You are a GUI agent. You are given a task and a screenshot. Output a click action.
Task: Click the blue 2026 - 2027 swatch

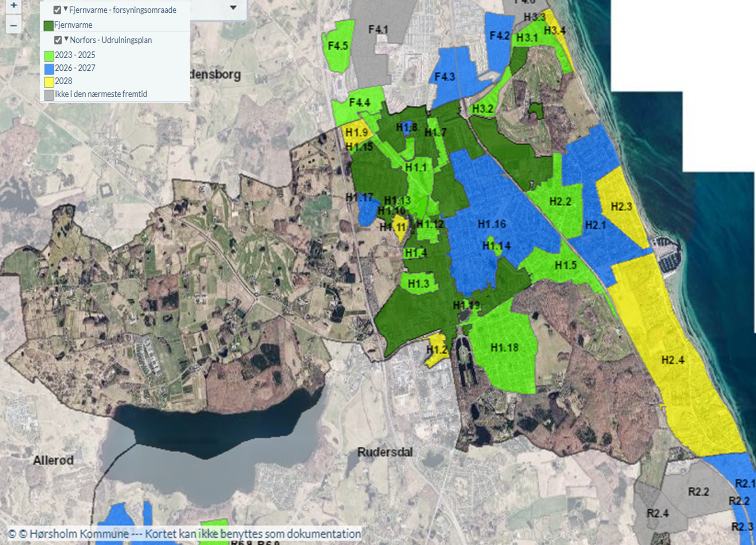(x=49, y=69)
